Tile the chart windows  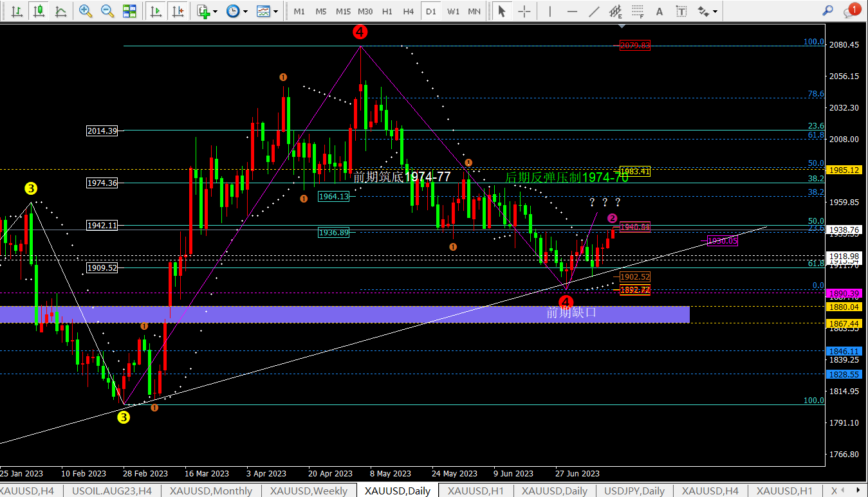coord(129,11)
